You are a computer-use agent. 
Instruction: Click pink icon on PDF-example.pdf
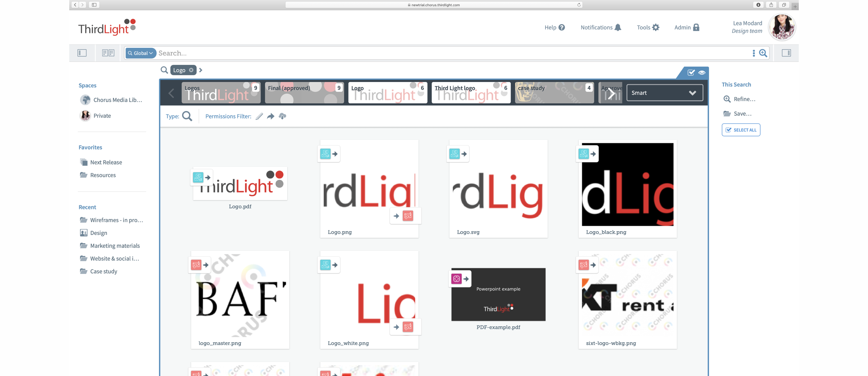click(456, 279)
